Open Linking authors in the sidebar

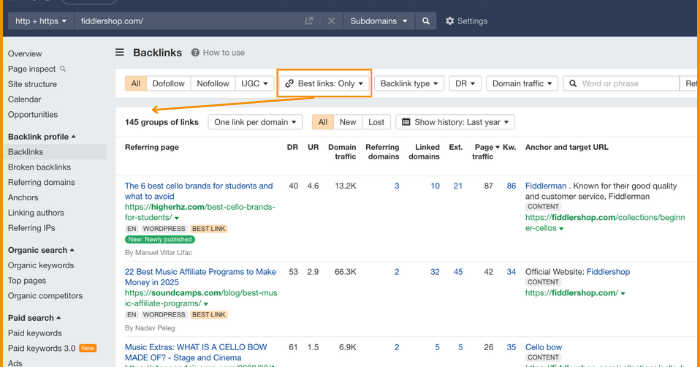[x=36, y=213]
